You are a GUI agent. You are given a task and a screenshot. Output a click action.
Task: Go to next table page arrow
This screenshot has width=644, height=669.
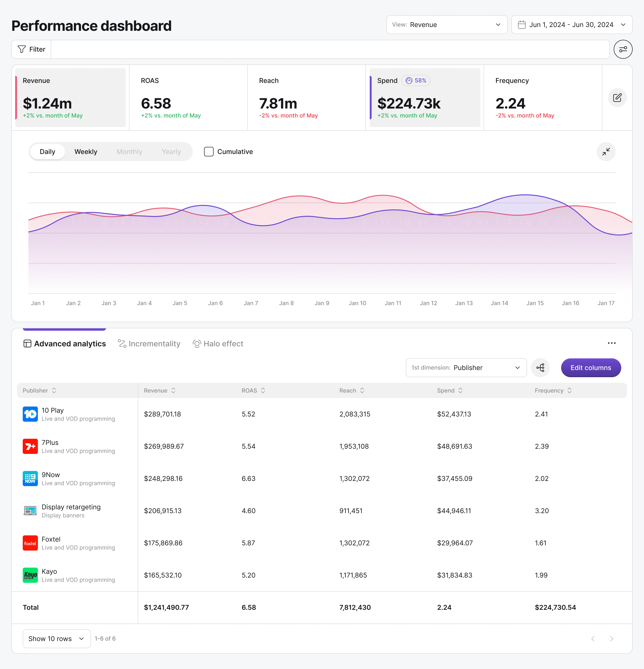pos(612,639)
